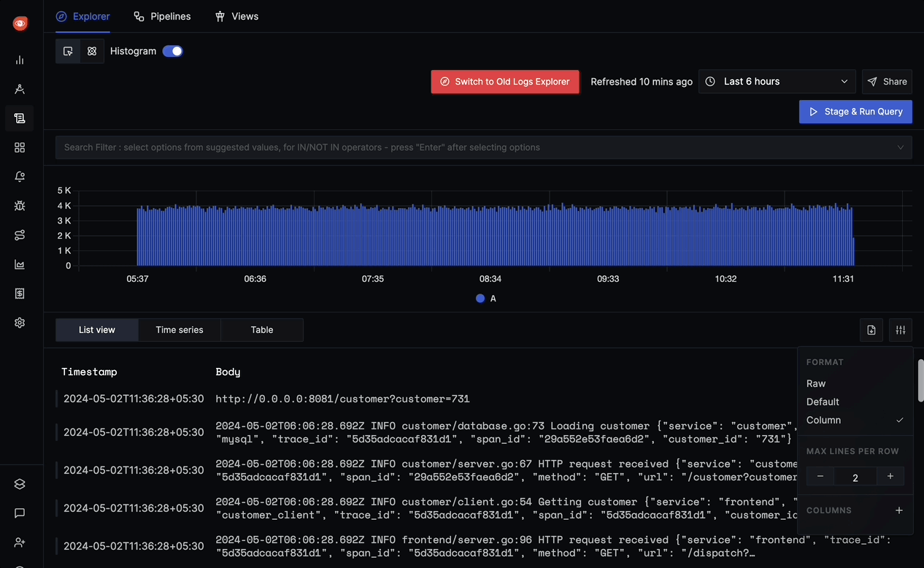Image resolution: width=924 pixels, height=568 pixels.
Task: Click Switch to Old Logs Explorer
Action: (505, 82)
